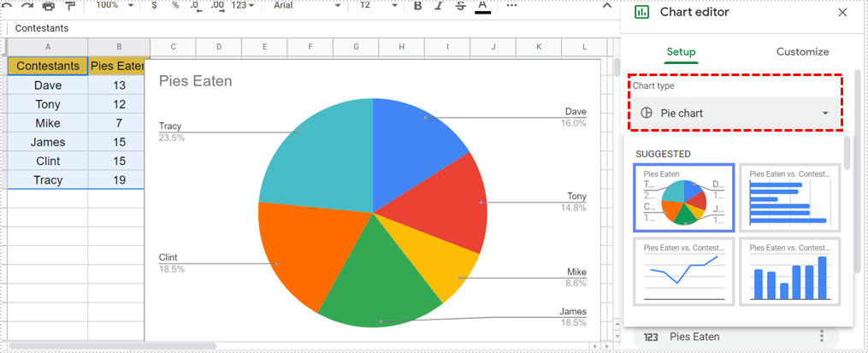The width and height of the screenshot is (868, 353).
Task: Apply strikethrough formatting
Action: (461, 5)
